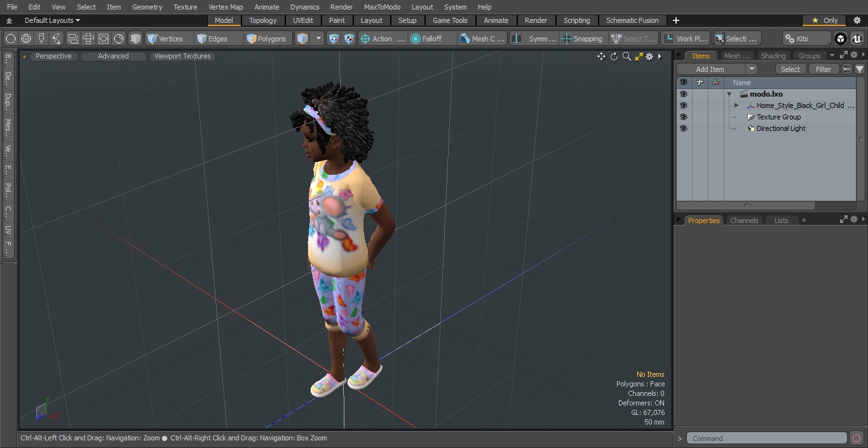
Task: Switch to the UVEdit layout tab
Action: 303,20
